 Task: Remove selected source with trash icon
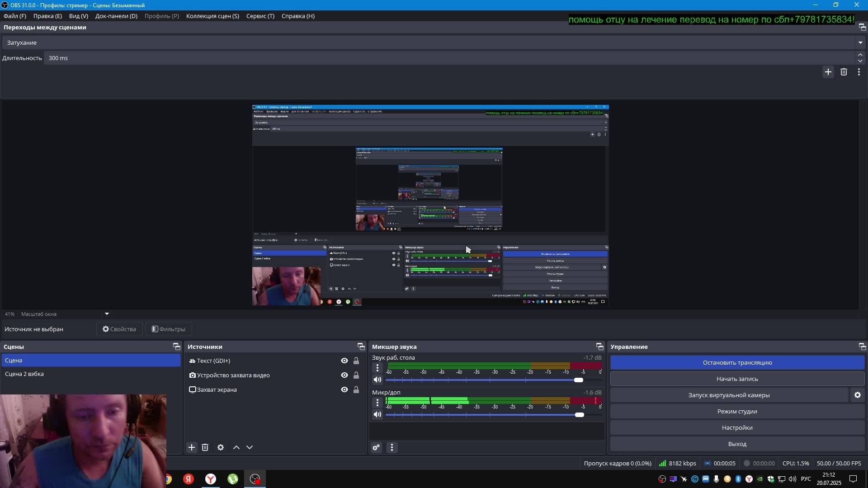click(x=205, y=447)
